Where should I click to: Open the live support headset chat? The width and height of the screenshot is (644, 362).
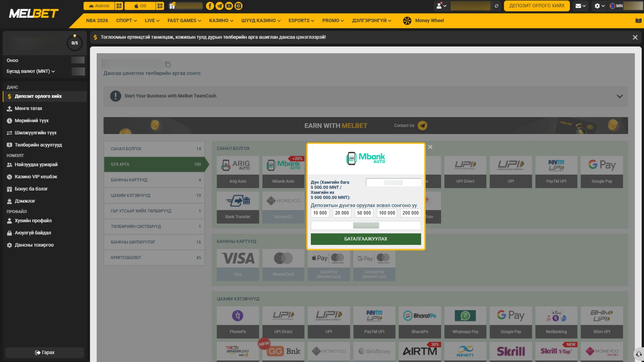pyautogui.click(x=639, y=354)
